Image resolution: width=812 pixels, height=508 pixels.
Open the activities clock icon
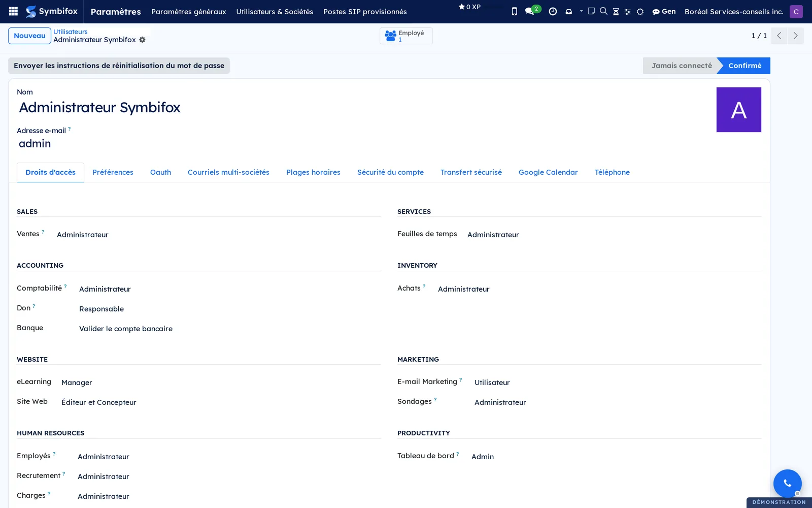553,11
